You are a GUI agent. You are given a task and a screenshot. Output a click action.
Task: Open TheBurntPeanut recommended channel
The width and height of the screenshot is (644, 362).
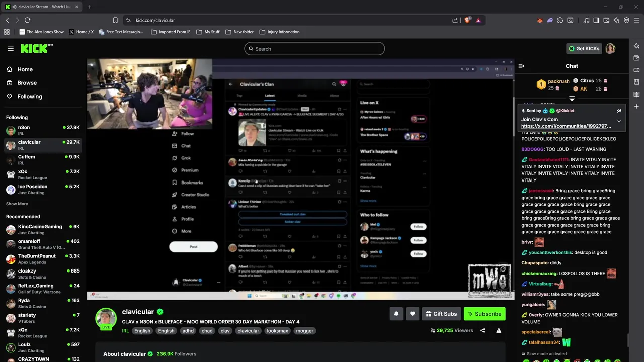pos(43,259)
